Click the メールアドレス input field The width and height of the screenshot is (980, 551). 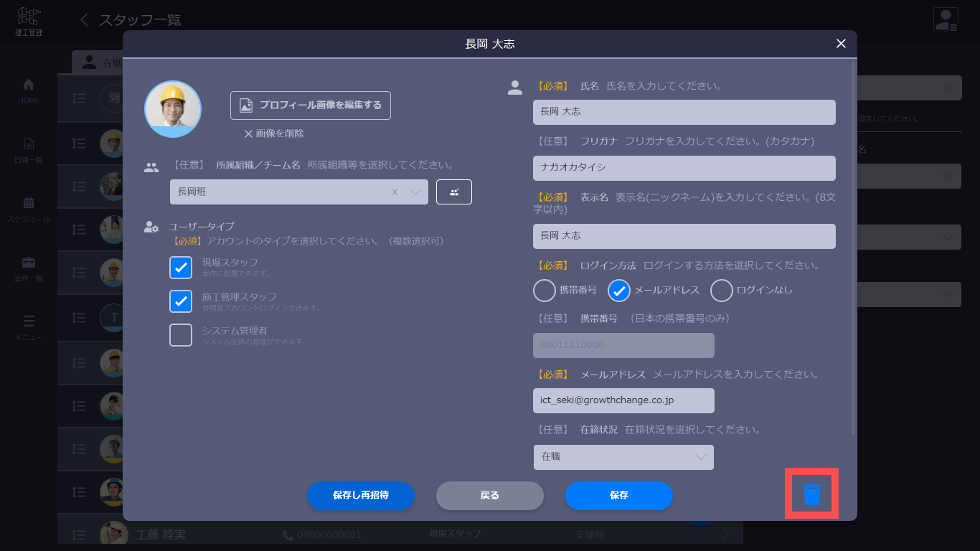624,400
